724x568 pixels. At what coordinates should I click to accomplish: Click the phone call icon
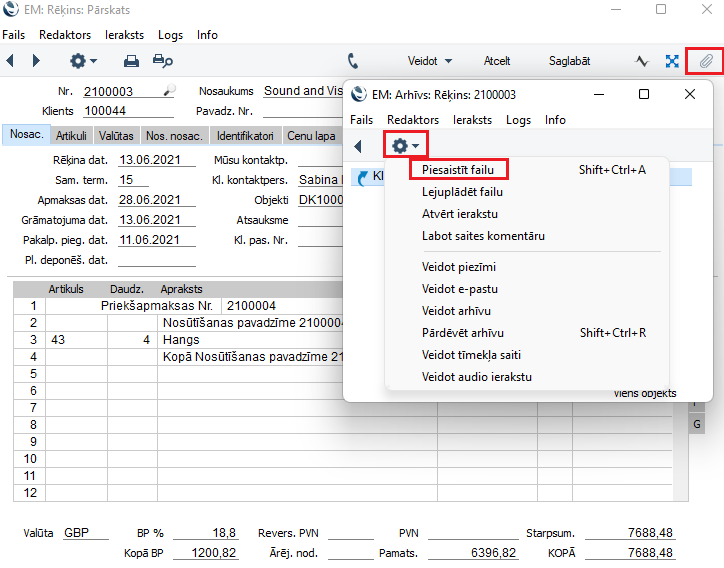pyautogui.click(x=353, y=61)
